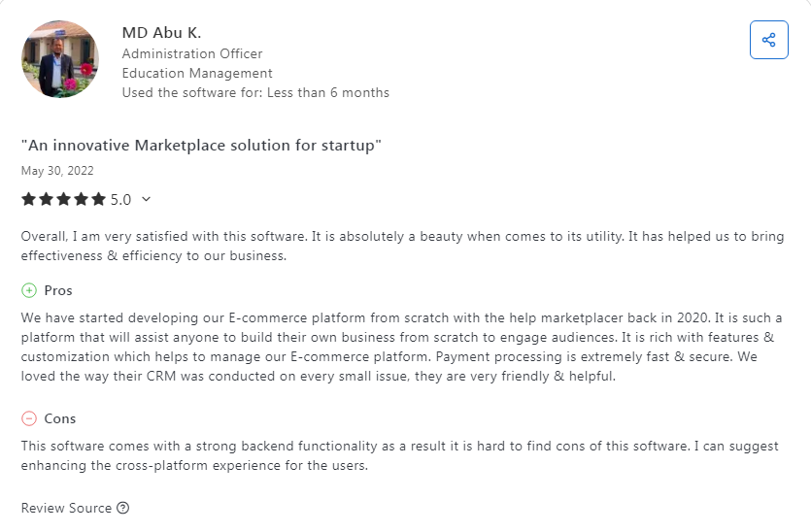Screen dimensions: 811x532
Task: Click the 5.0 rating score
Action: [120, 199]
